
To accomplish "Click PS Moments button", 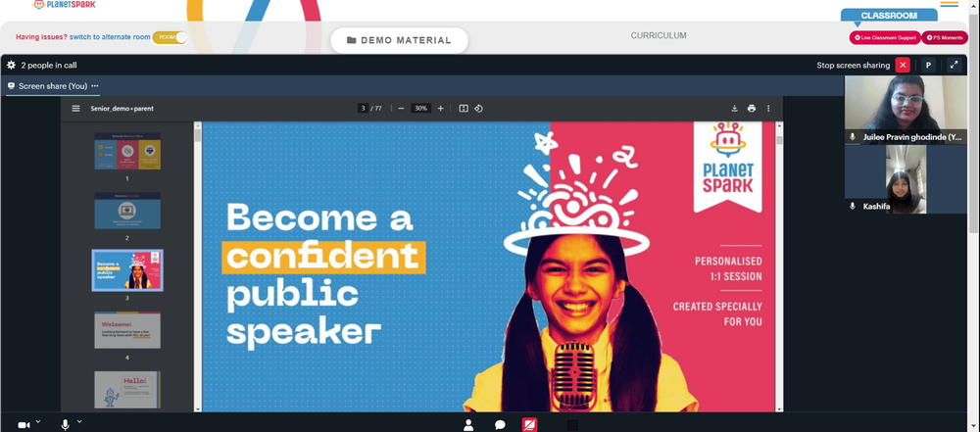I will pyautogui.click(x=945, y=37).
